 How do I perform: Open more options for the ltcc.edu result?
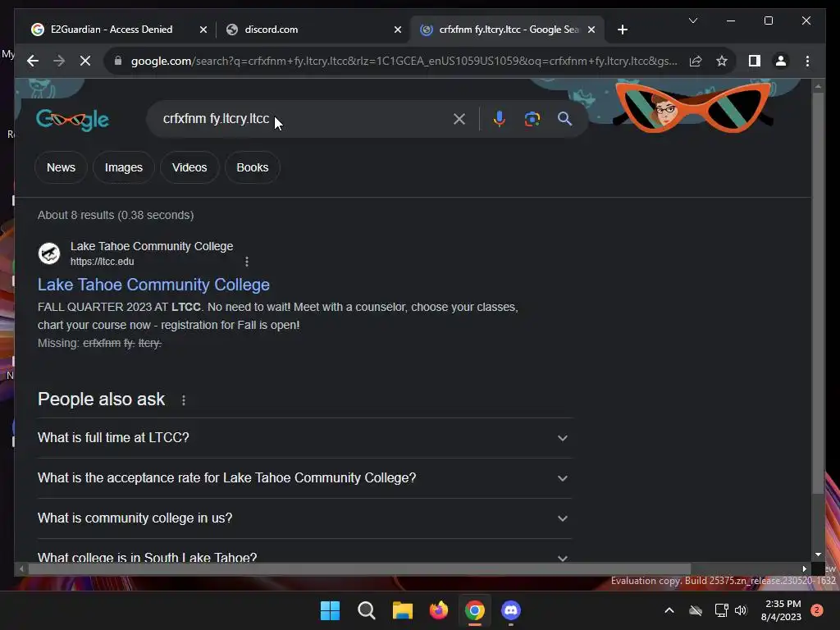246,262
